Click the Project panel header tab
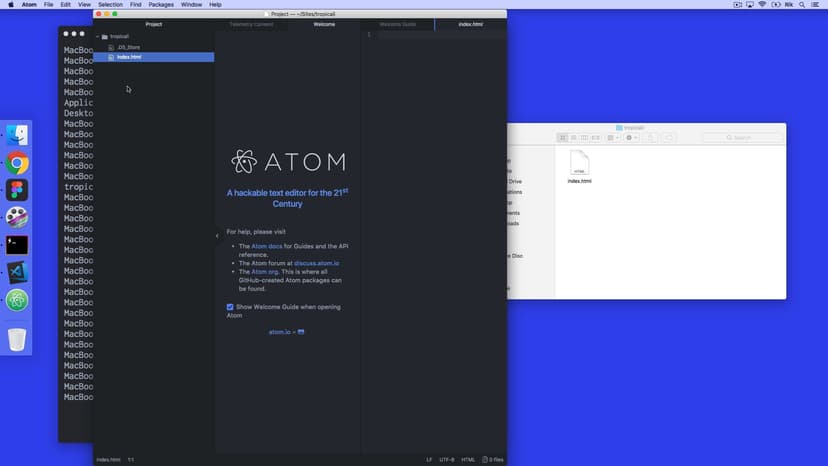Image resolution: width=828 pixels, height=466 pixels. 154,24
